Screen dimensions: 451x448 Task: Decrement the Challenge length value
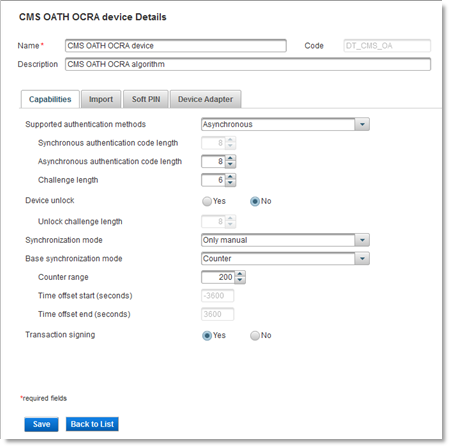(x=230, y=183)
